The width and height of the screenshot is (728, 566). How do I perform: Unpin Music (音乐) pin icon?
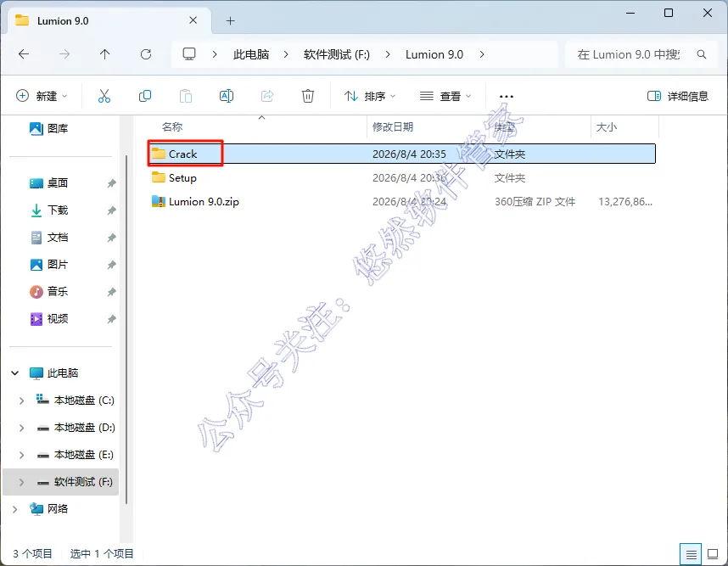coord(111,292)
